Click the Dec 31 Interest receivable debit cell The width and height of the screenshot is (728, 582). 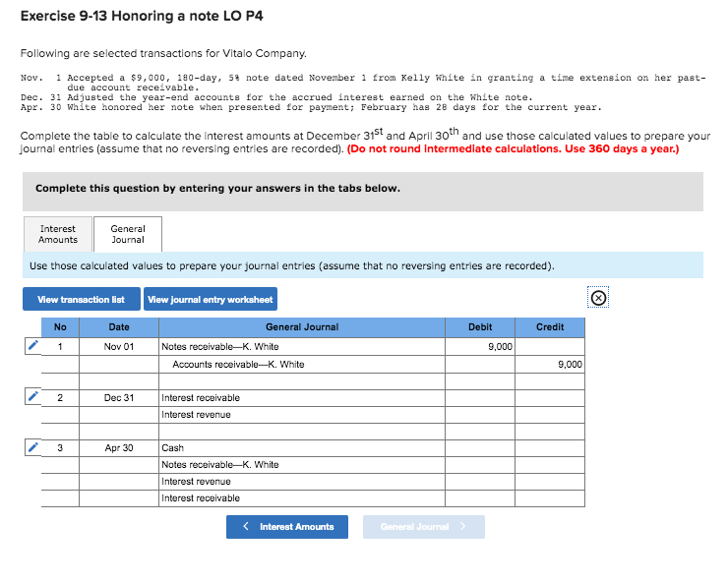480,398
